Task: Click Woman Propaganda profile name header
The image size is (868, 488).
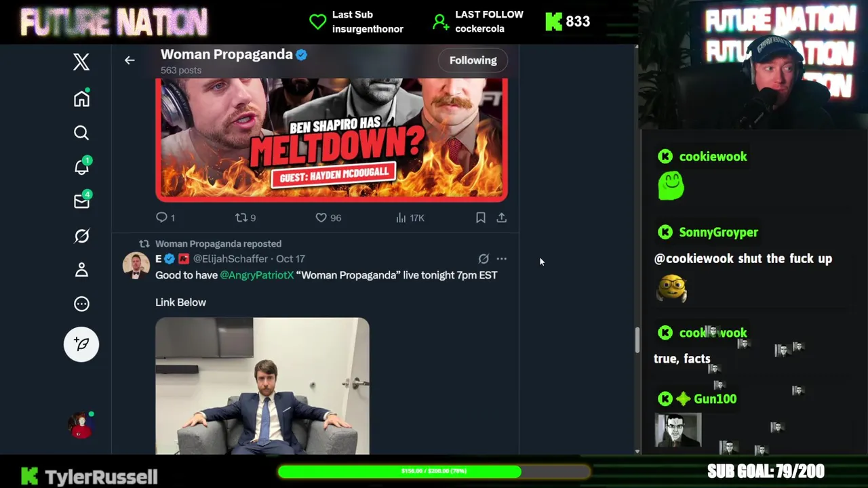Action: point(226,54)
